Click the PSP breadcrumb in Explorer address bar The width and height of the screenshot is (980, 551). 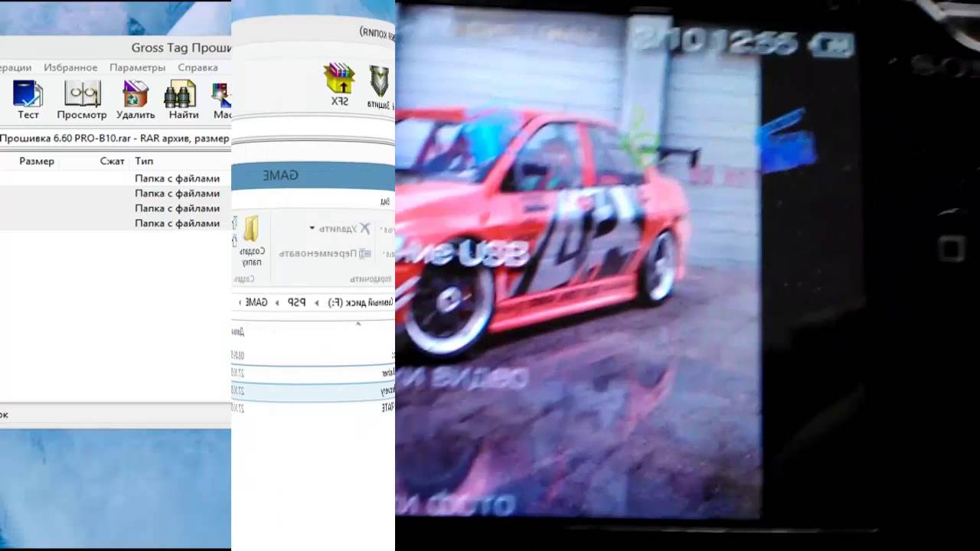[x=296, y=302]
